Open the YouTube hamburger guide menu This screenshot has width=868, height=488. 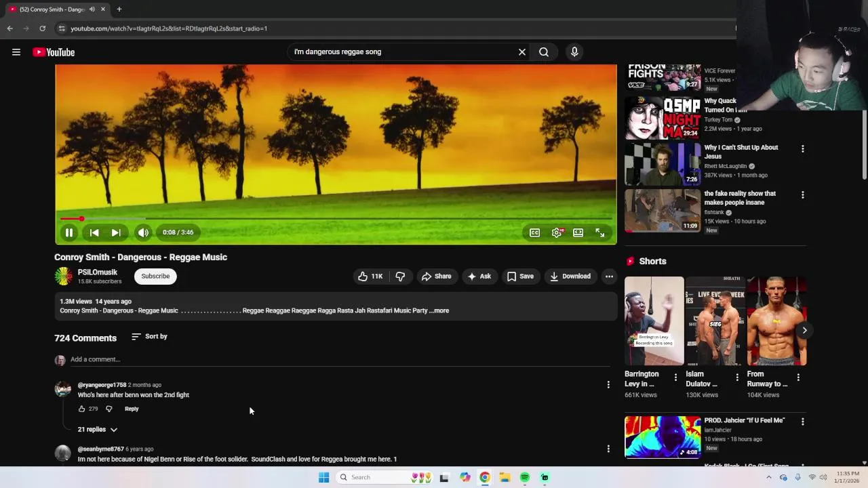pyautogui.click(x=16, y=52)
